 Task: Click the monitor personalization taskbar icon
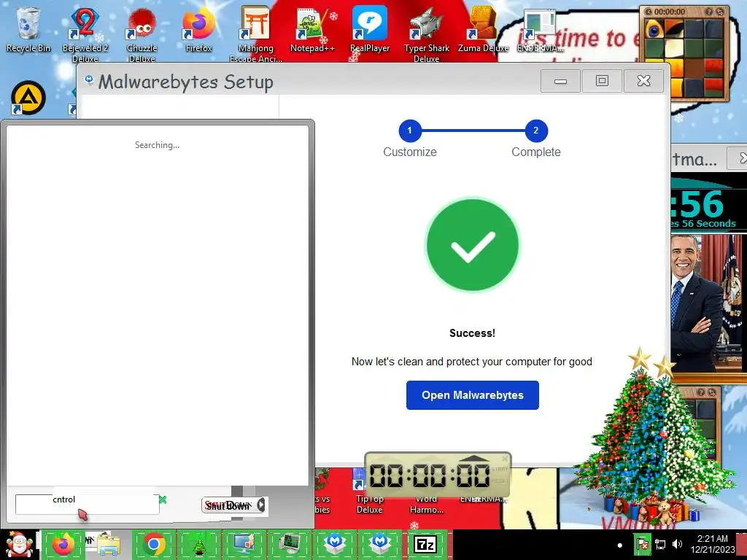click(x=244, y=544)
